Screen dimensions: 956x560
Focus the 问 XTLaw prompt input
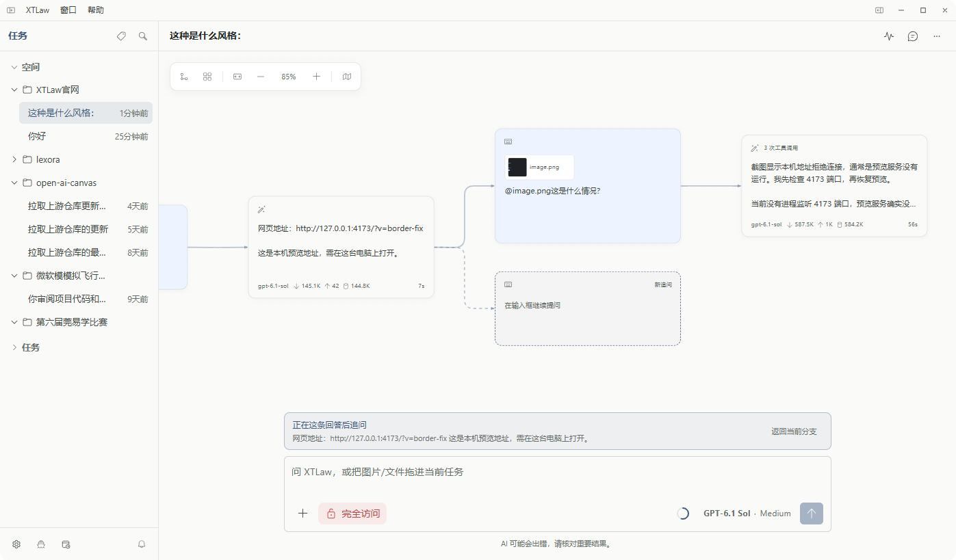click(558, 472)
